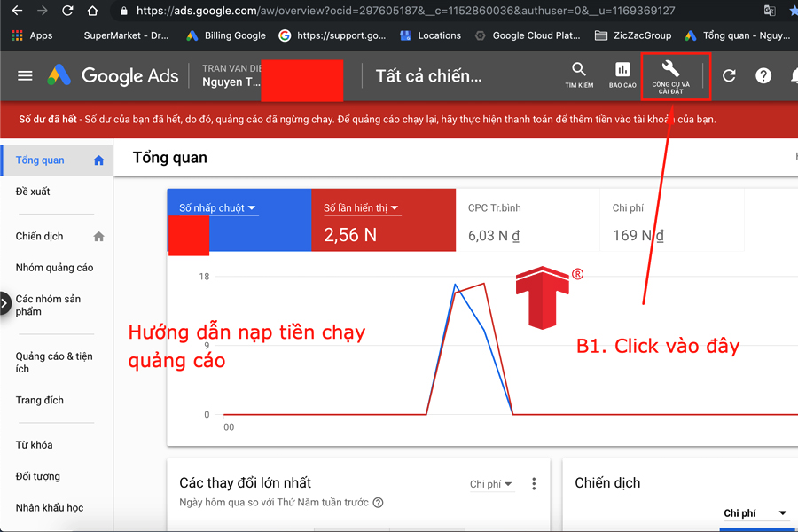Open Trang đích page

pos(40,400)
